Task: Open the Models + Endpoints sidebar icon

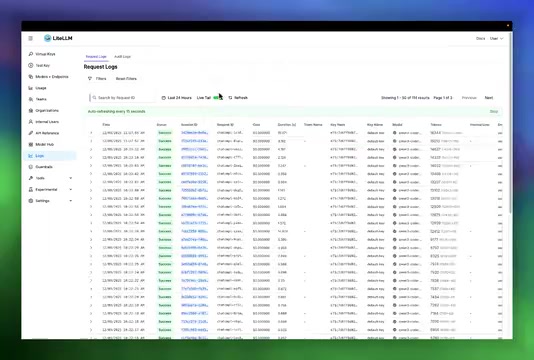Action: coord(31,77)
